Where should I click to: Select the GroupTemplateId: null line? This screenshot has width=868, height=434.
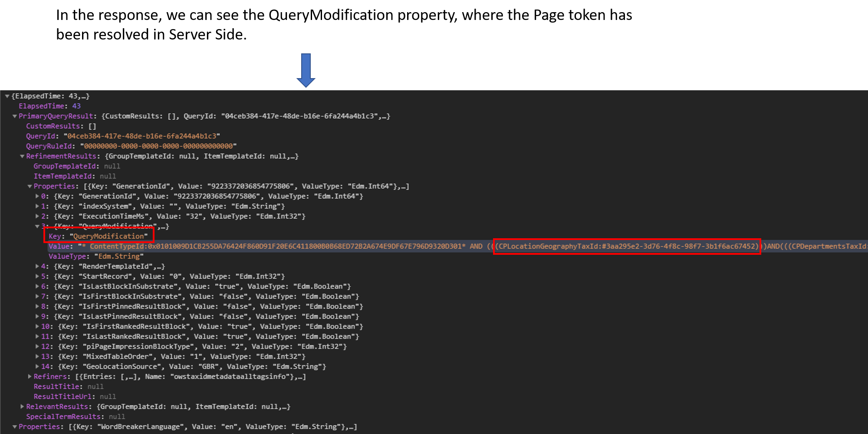[77, 166]
